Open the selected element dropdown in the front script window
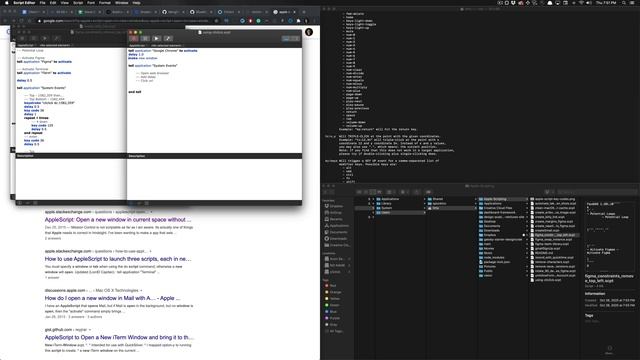640x360 pixels. coord(167,45)
